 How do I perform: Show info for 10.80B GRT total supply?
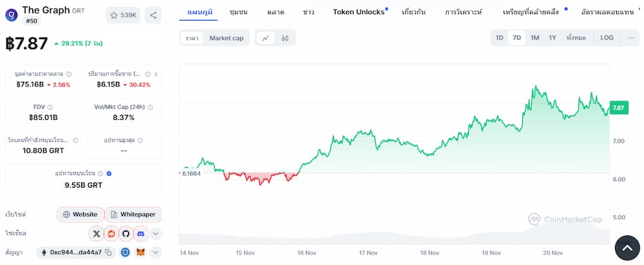click(x=75, y=141)
